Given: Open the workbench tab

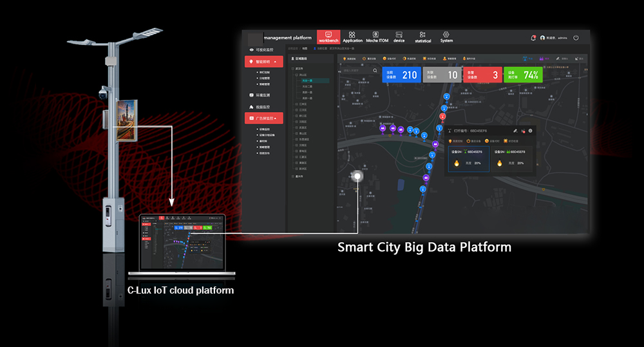Looking at the screenshot, I should 328,37.
